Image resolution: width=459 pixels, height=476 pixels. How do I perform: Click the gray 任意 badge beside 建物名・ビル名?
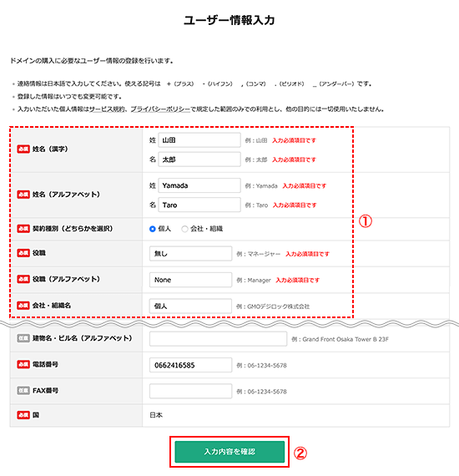pos(23,338)
